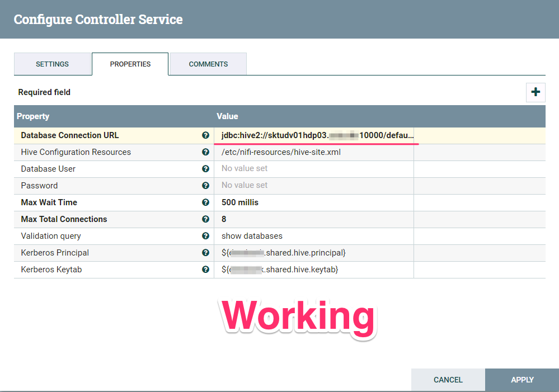Open the Comments tab
This screenshot has height=392, width=559.
(x=208, y=64)
